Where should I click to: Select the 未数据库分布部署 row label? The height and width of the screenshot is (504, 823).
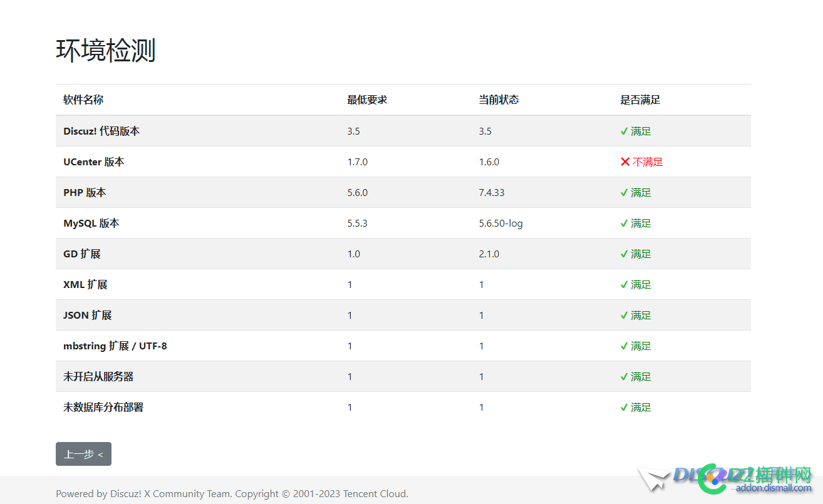click(x=103, y=407)
